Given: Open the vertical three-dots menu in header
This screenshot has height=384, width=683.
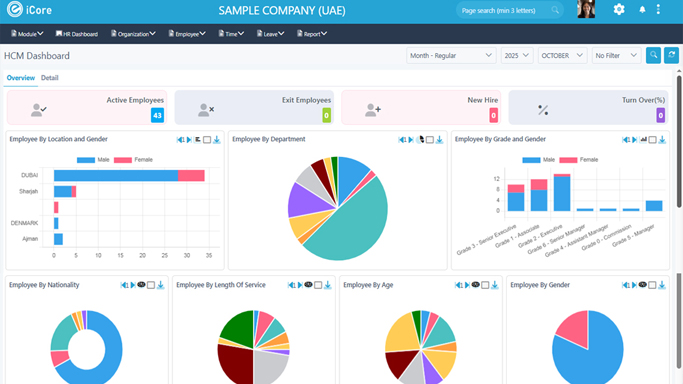Looking at the screenshot, I should pyautogui.click(x=658, y=9).
